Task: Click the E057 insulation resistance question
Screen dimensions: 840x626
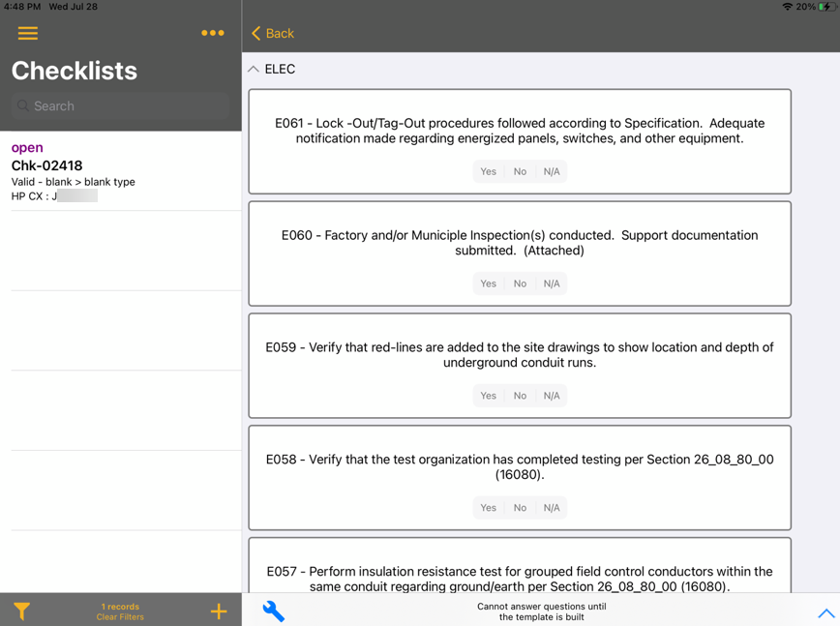Action: pos(520,579)
